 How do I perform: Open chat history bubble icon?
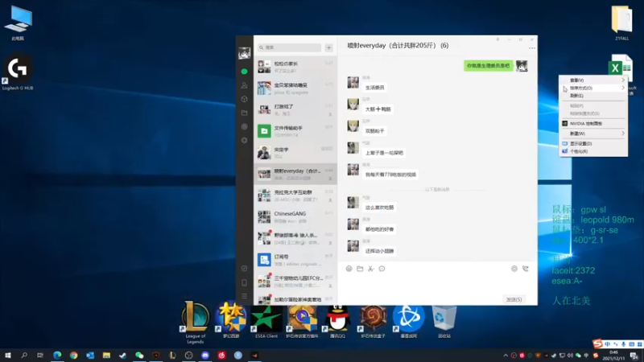coord(382,269)
